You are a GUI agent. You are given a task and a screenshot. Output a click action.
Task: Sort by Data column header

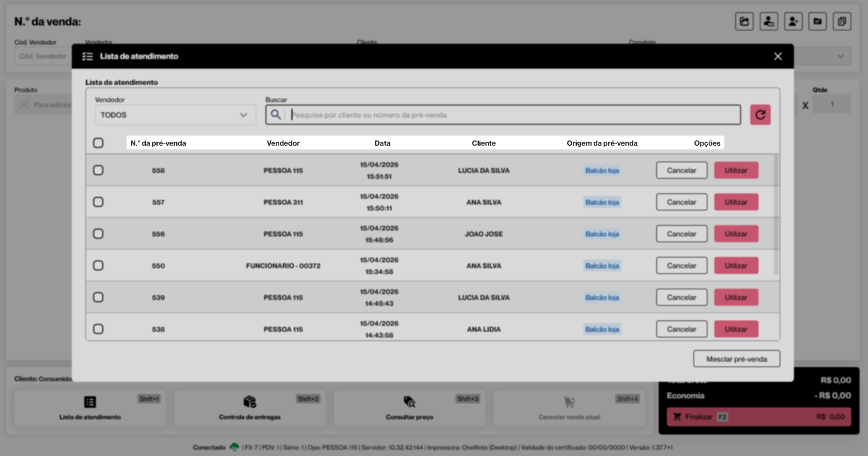click(x=382, y=143)
